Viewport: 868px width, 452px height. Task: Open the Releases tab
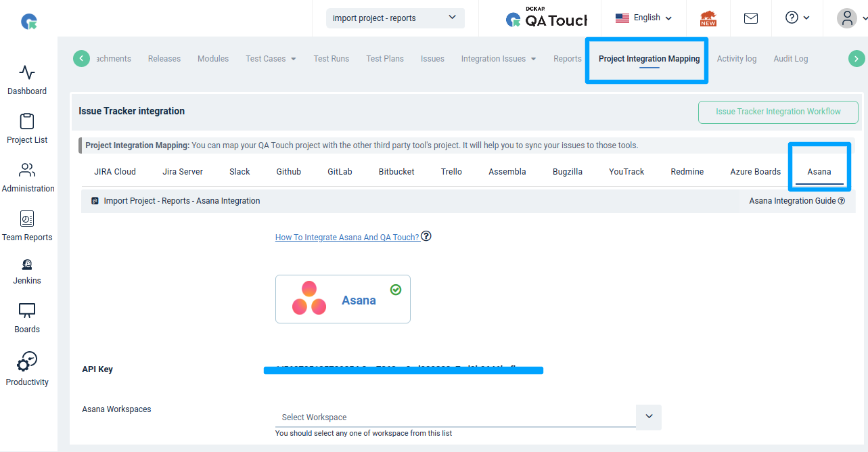[164, 59]
